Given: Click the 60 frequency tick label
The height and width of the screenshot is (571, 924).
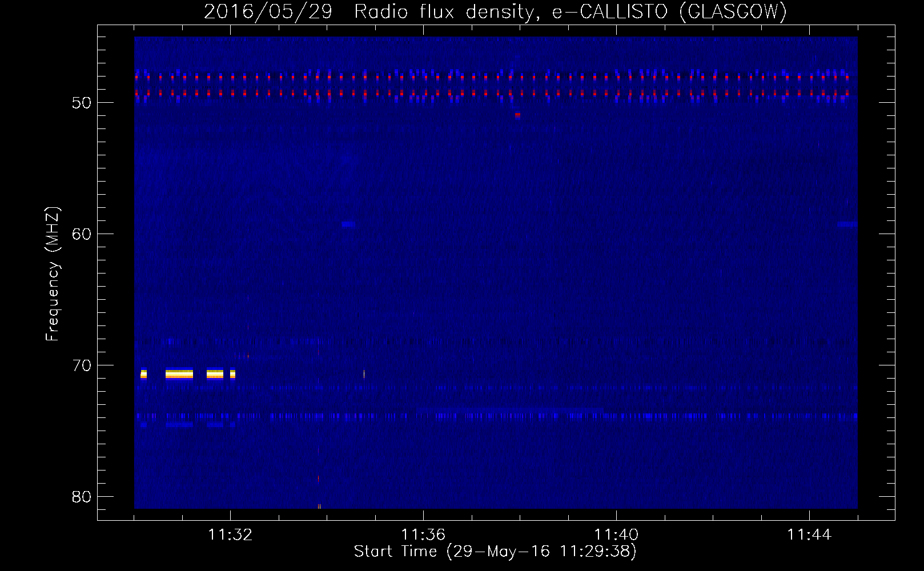Looking at the screenshot, I should click(x=82, y=234).
